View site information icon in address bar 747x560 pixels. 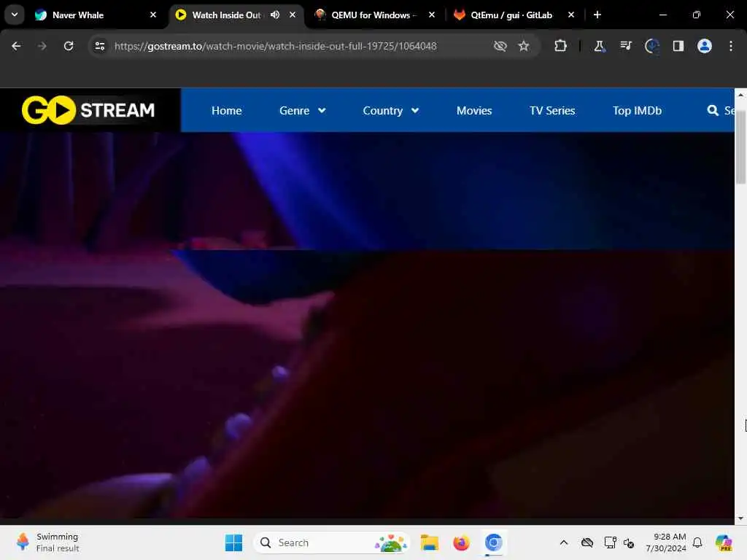tap(99, 46)
